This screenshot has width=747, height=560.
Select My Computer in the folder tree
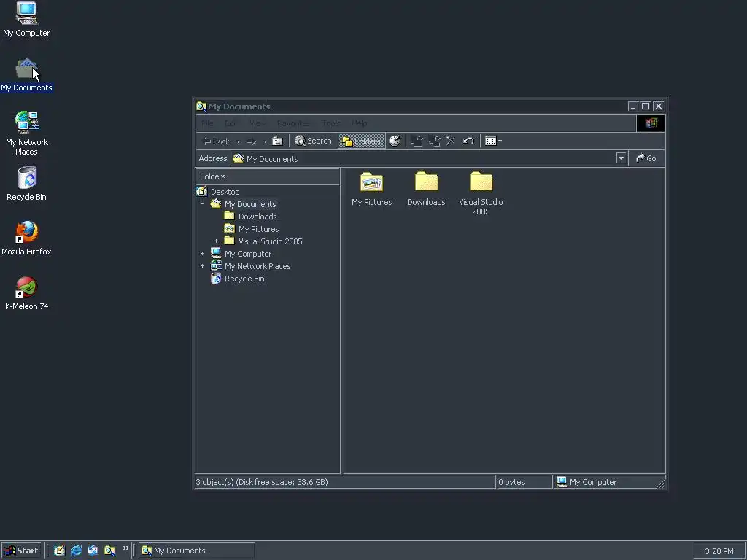click(248, 254)
